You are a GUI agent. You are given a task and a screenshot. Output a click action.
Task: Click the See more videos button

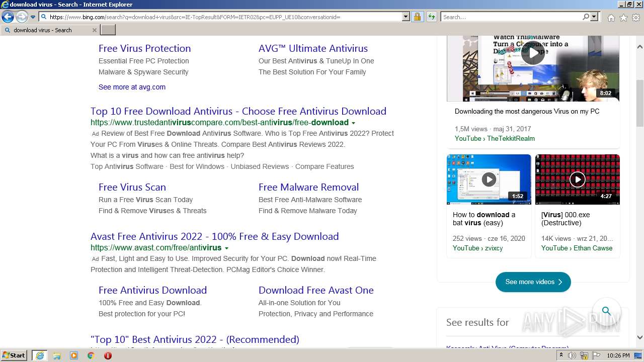(533, 282)
